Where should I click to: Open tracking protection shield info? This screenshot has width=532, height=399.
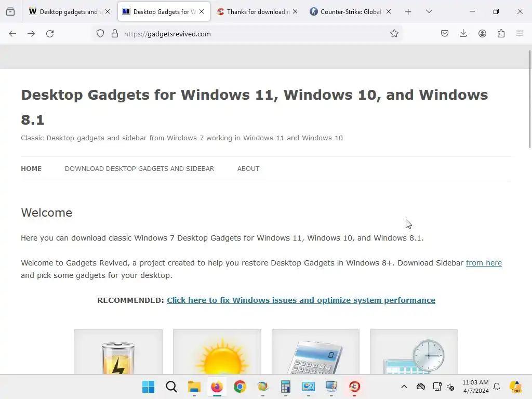click(x=100, y=34)
